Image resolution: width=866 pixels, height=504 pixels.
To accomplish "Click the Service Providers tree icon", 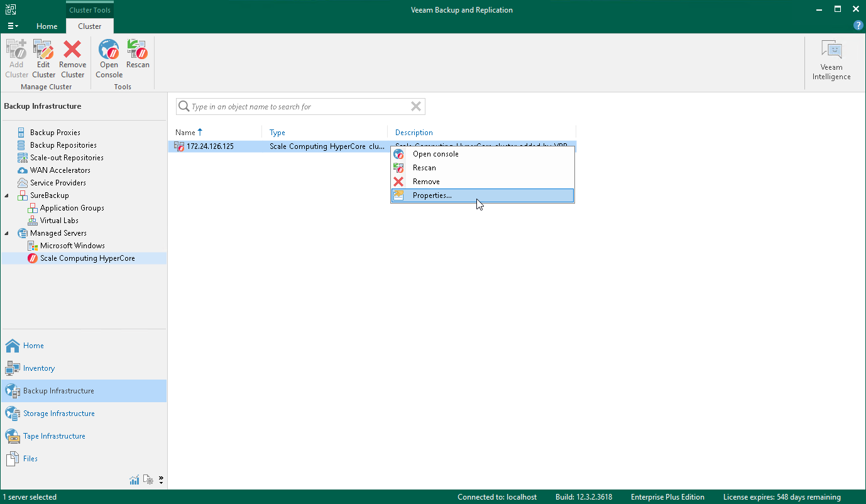I will pyautogui.click(x=21, y=183).
